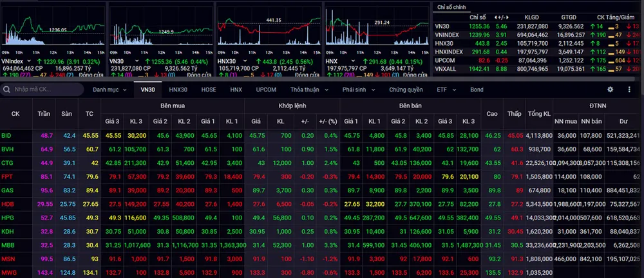Expand the Danh mục dropdown

point(109,89)
